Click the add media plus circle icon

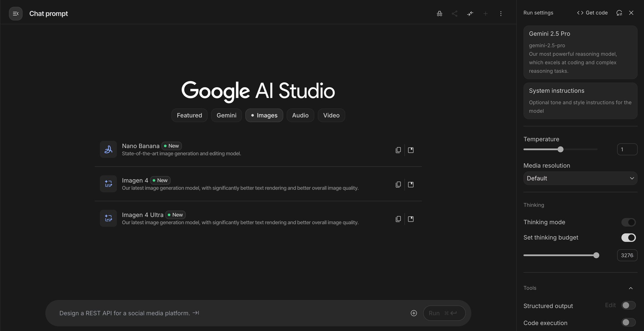click(414, 313)
